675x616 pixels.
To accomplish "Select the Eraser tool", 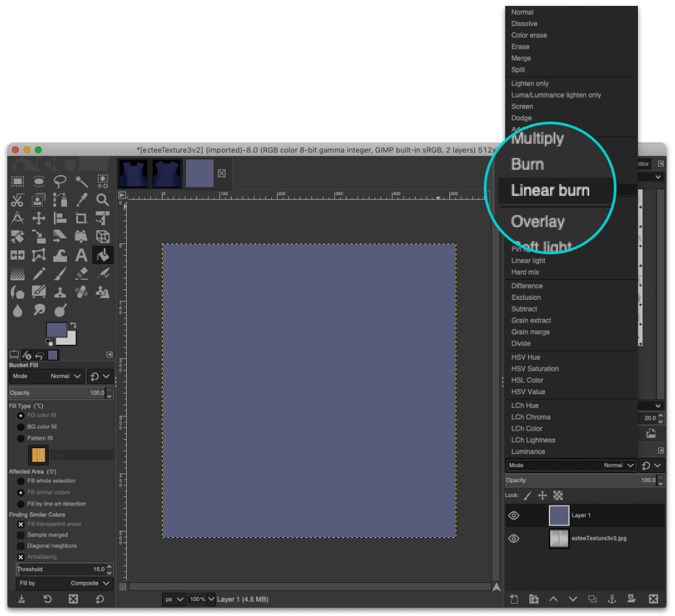I will [81, 274].
